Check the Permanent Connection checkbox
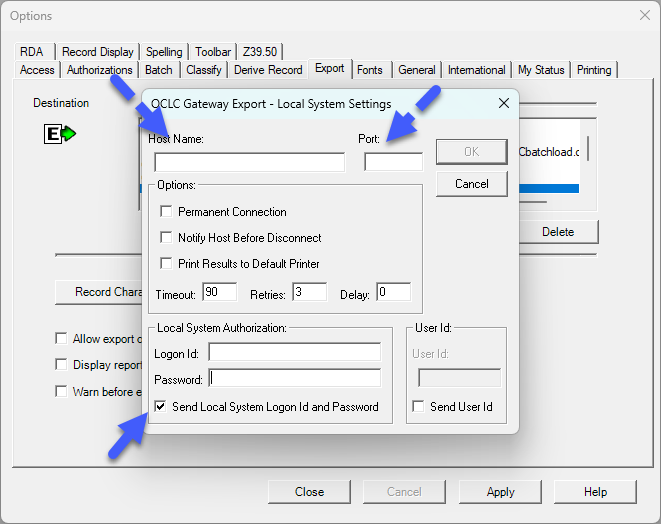The image size is (661, 524). click(166, 211)
